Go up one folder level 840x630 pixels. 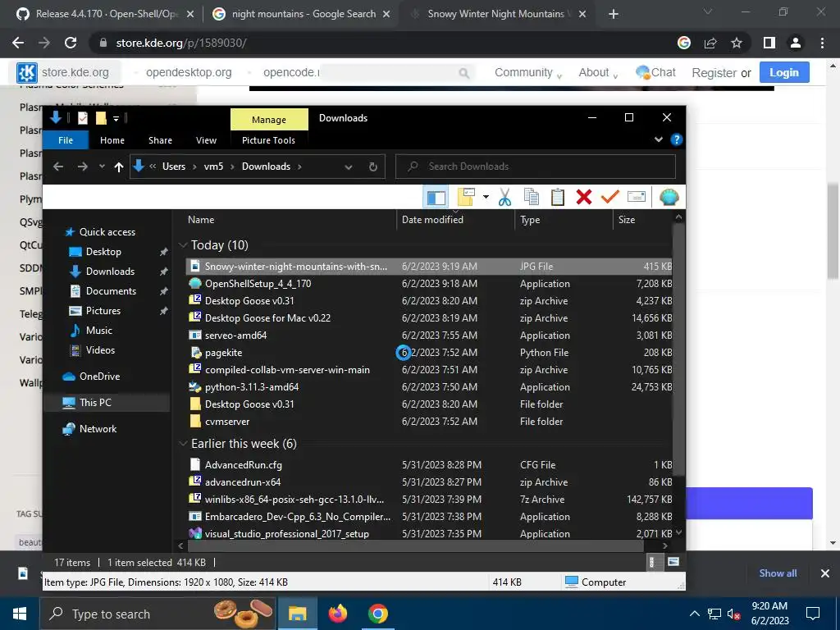(119, 167)
